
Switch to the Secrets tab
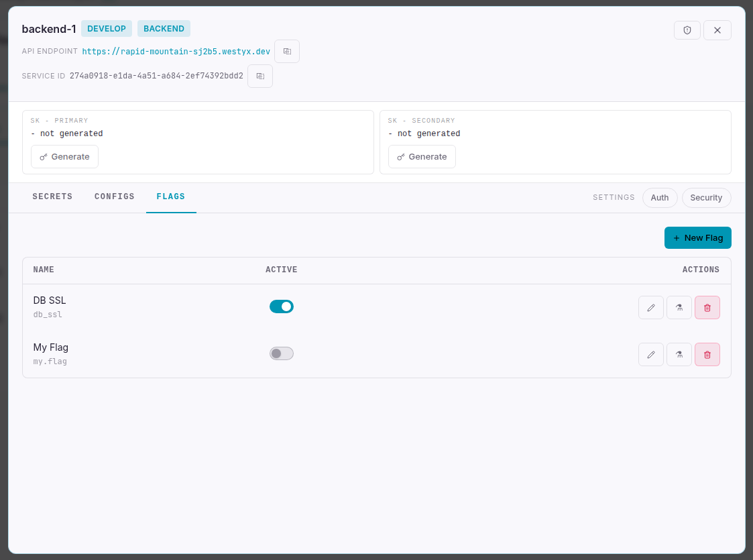click(52, 197)
